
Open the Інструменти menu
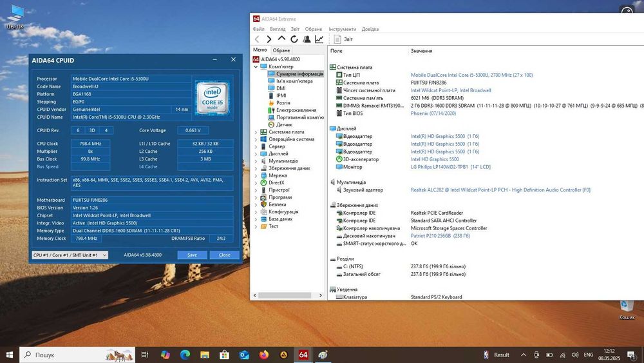click(342, 29)
